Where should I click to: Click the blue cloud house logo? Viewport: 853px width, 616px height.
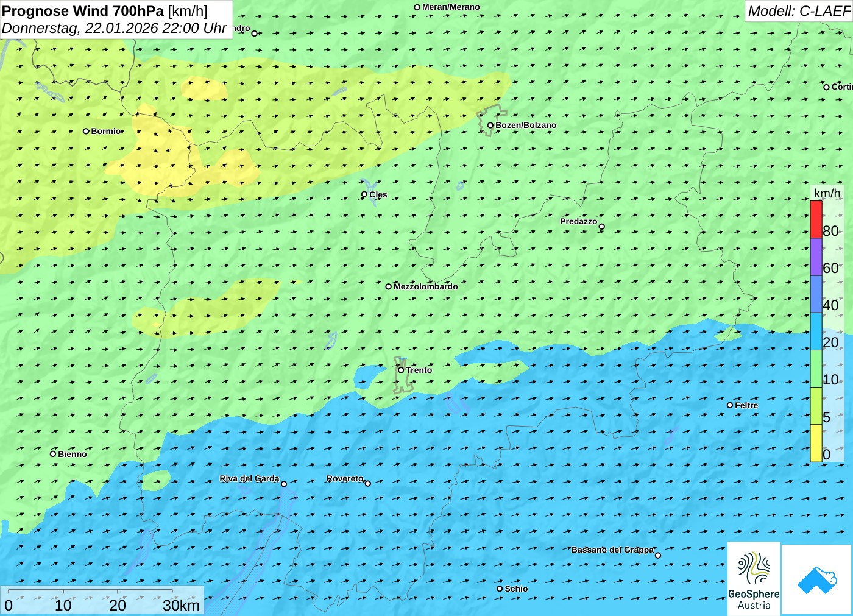(817, 579)
